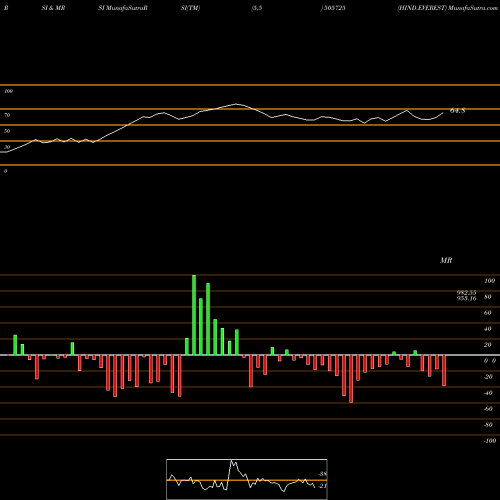Click the 21 value in mini chart
The width and height of the screenshot is (500, 500).
click(x=323, y=486)
